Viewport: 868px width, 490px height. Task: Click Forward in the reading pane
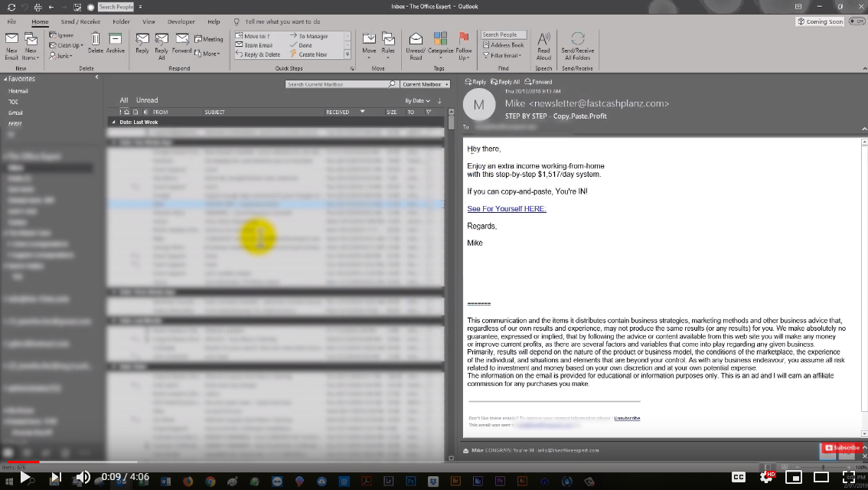coord(538,82)
